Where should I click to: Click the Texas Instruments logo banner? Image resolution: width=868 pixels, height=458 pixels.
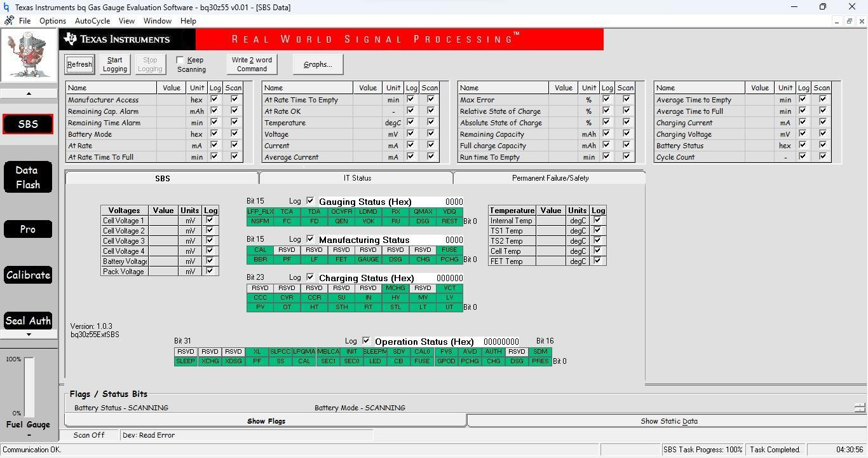tap(127, 39)
